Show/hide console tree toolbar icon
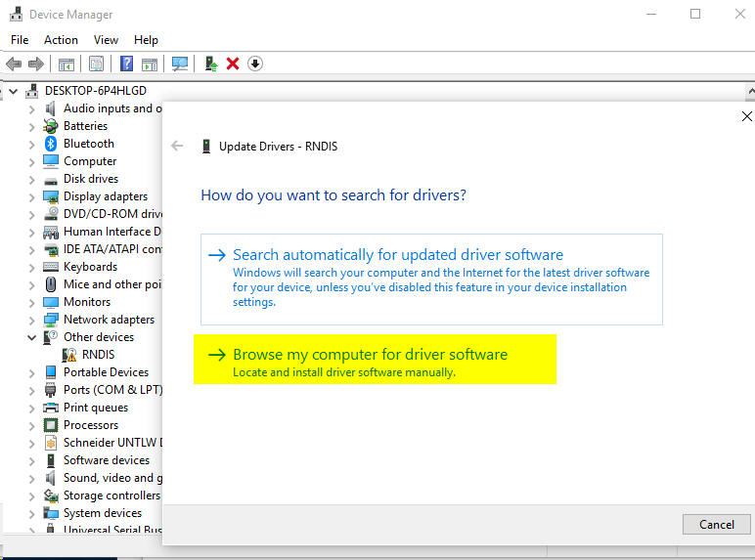Screen dimensions: 755x560 click(x=66, y=64)
